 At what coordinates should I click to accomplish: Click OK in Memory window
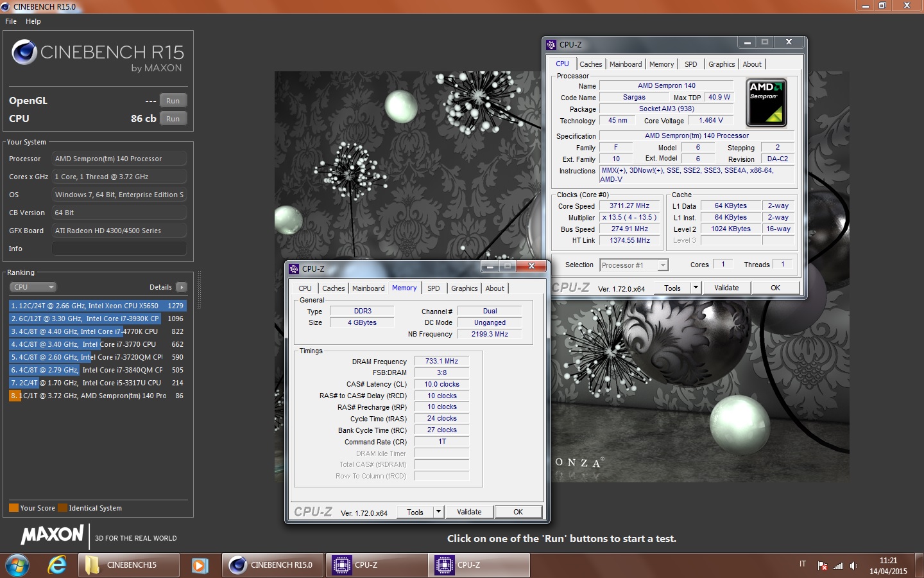(x=518, y=512)
